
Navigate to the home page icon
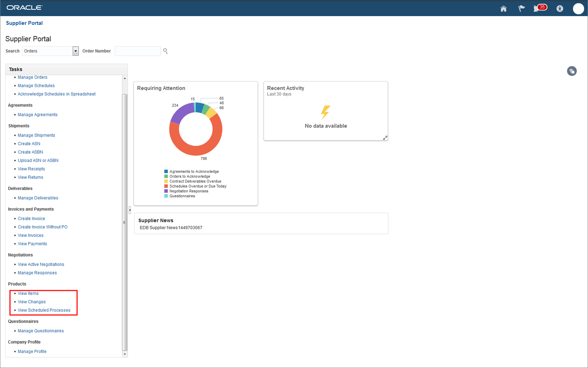[504, 8]
